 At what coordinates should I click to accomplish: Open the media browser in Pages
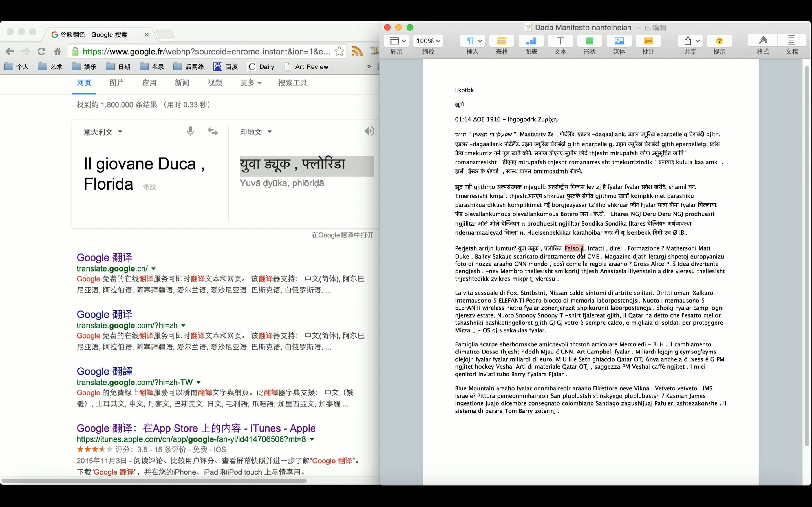[x=619, y=41]
